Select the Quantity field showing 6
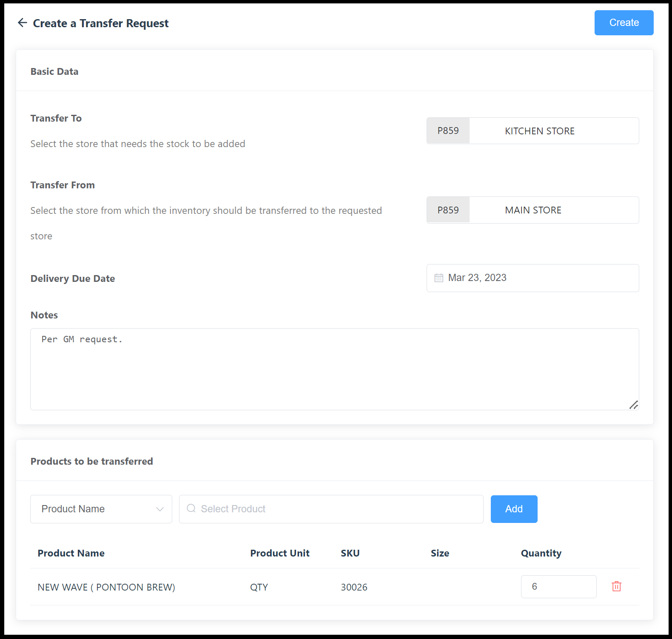 pos(558,587)
